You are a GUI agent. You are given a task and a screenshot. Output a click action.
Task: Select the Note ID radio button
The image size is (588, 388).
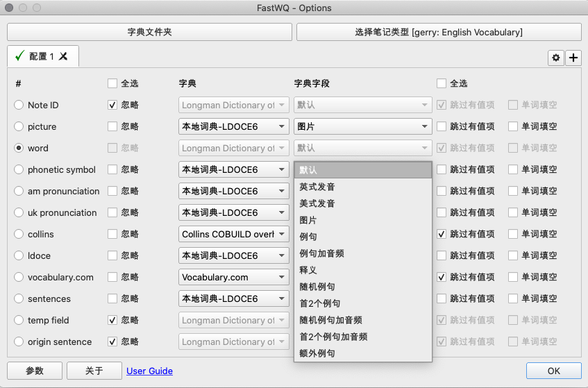click(19, 105)
